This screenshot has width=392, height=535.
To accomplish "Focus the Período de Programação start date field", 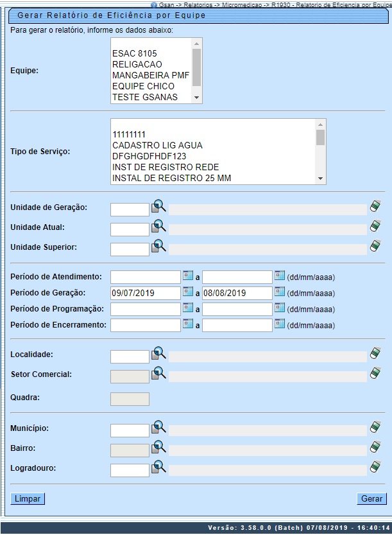I will [145, 309].
